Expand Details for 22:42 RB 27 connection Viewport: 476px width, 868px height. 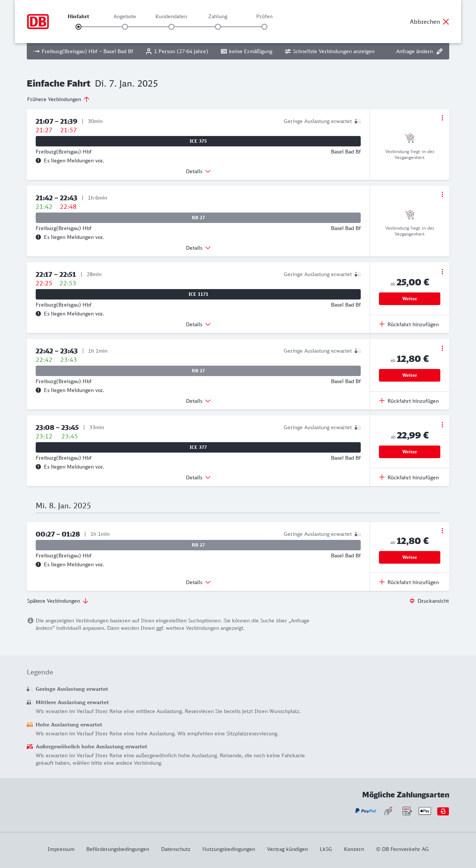(x=198, y=401)
